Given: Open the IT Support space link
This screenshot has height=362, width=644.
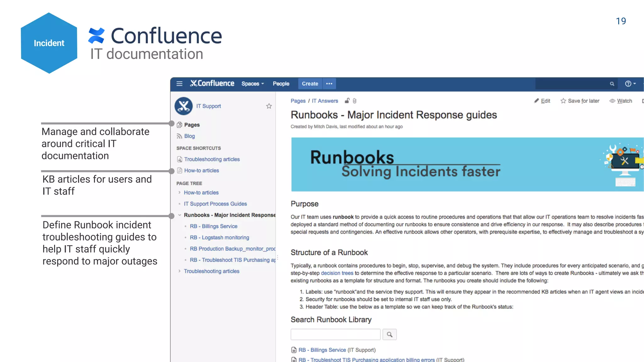Looking at the screenshot, I should [x=208, y=106].
